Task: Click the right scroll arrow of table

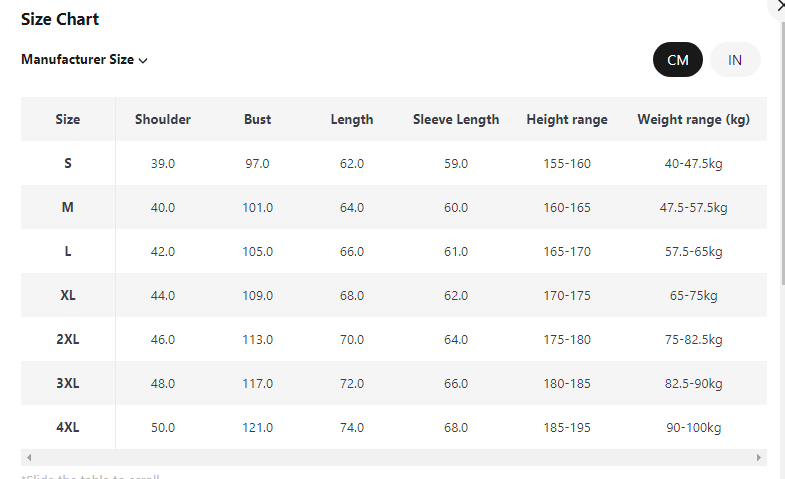Action: 760,457
